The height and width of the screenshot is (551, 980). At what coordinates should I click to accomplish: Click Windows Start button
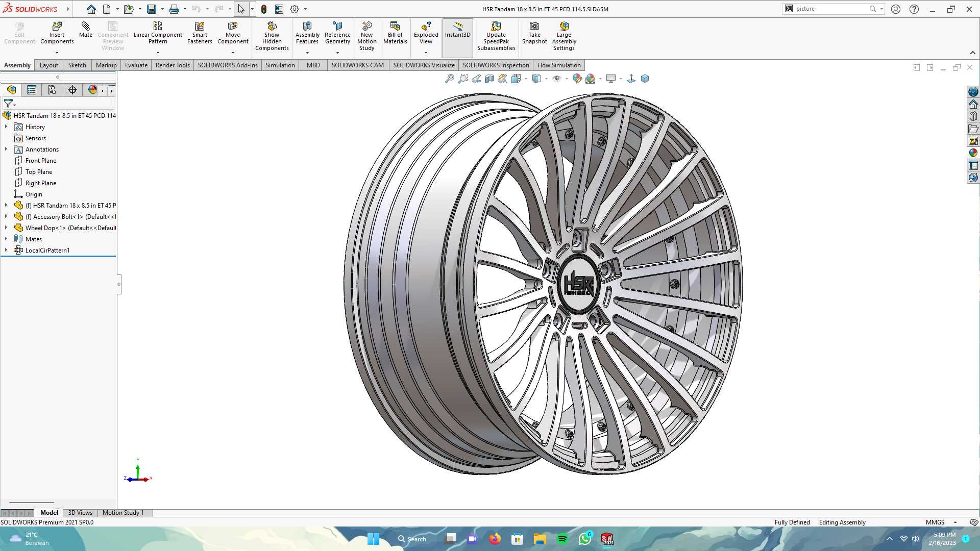coord(373,539)
